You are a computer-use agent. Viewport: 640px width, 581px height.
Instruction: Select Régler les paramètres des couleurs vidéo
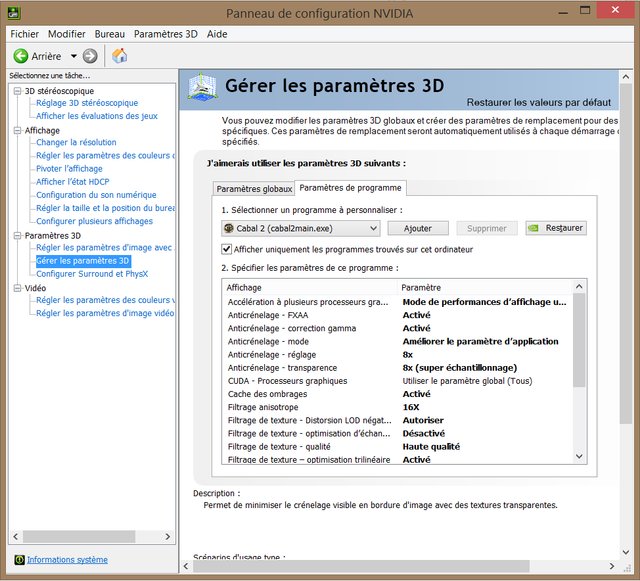pyautogui.click(x=105, y=300)
